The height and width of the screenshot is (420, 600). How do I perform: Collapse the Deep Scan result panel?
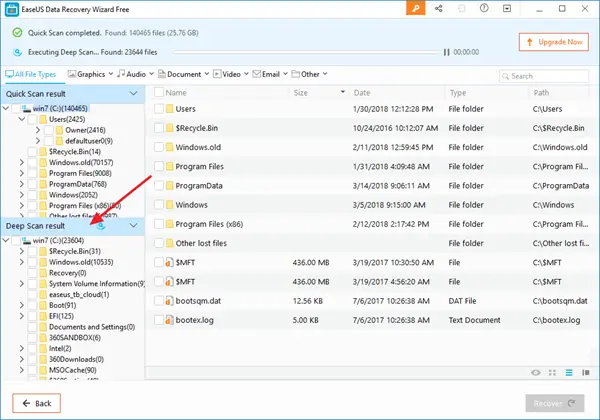pos(134,226)
